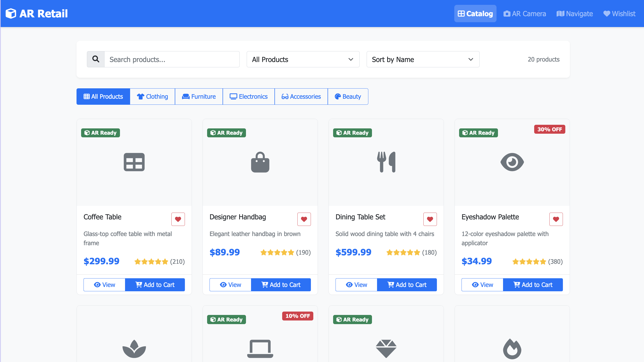The height and width of the screenshot is (362, 644).
Task: Click the Designer Handbag product image icon
Action: 260,162
